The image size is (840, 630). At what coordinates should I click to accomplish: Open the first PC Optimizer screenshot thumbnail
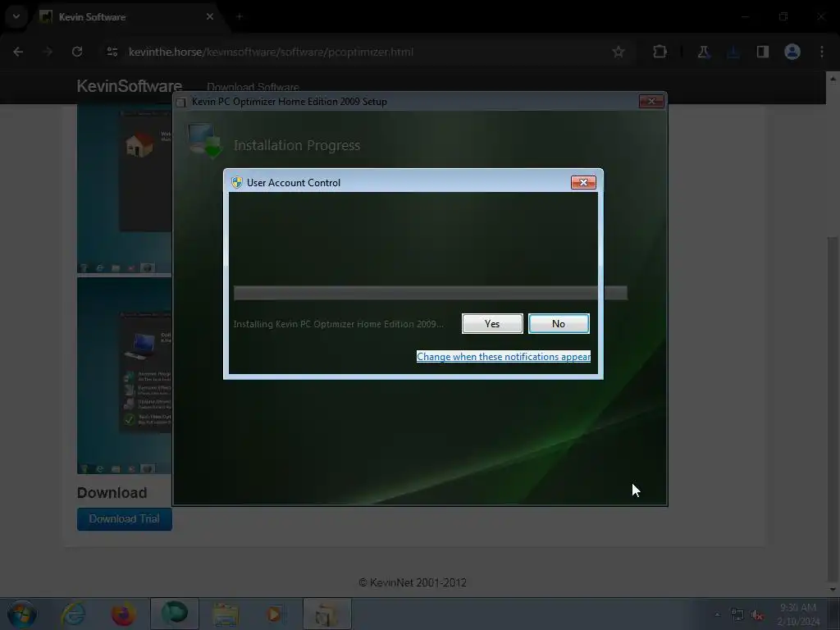point(125,189)
